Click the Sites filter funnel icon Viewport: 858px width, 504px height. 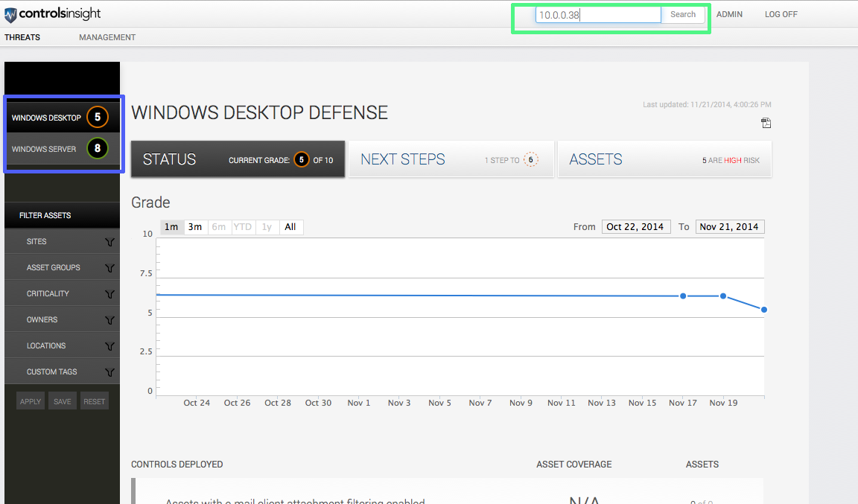[x=109, y=242]
